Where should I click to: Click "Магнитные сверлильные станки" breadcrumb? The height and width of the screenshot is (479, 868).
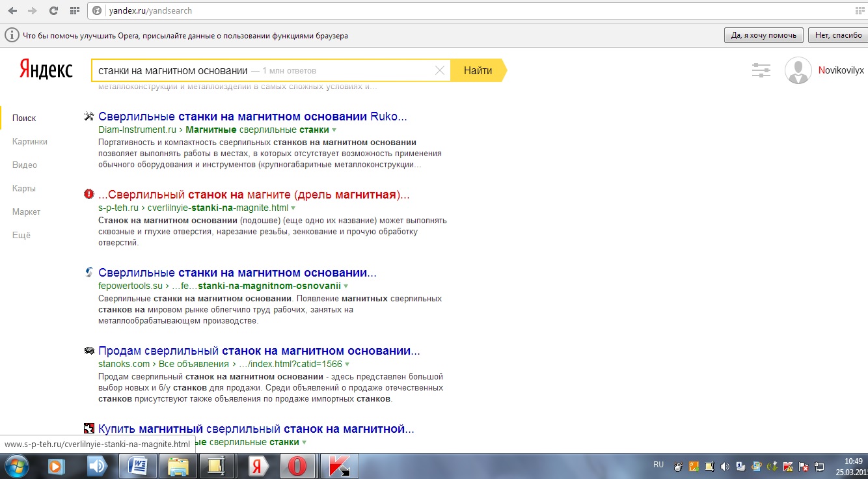click(x=257, y=130)
